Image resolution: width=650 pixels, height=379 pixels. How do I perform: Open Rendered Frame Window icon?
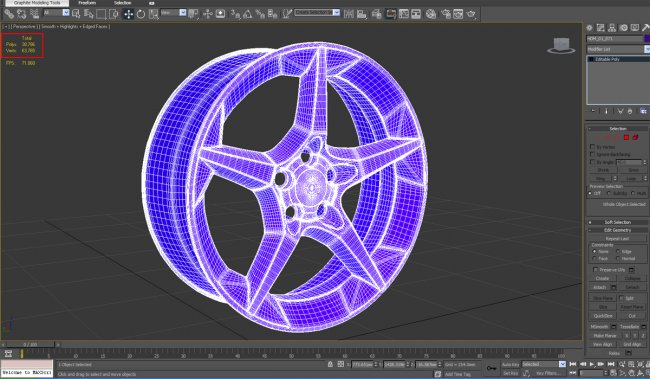point(458,14)
